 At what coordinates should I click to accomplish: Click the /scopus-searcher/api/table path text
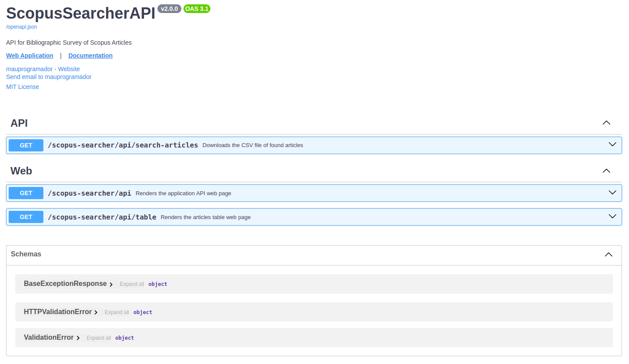[x=102, y=217]
